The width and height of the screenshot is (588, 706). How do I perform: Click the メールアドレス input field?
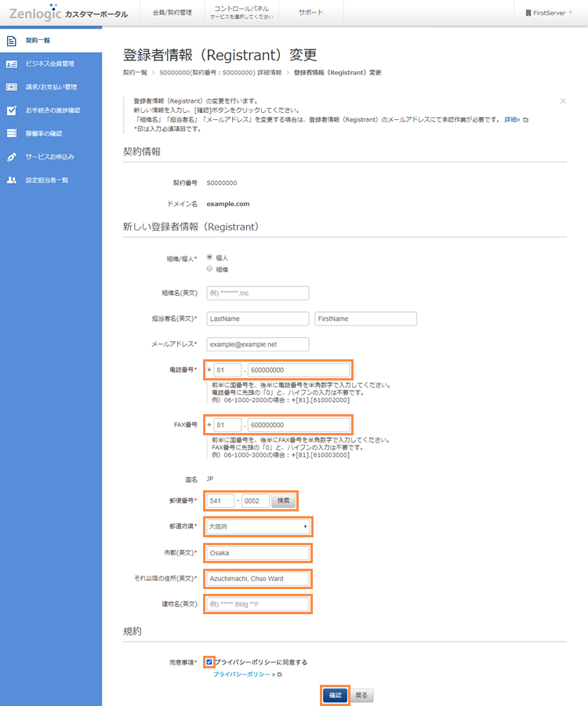[x=258, y=344]
